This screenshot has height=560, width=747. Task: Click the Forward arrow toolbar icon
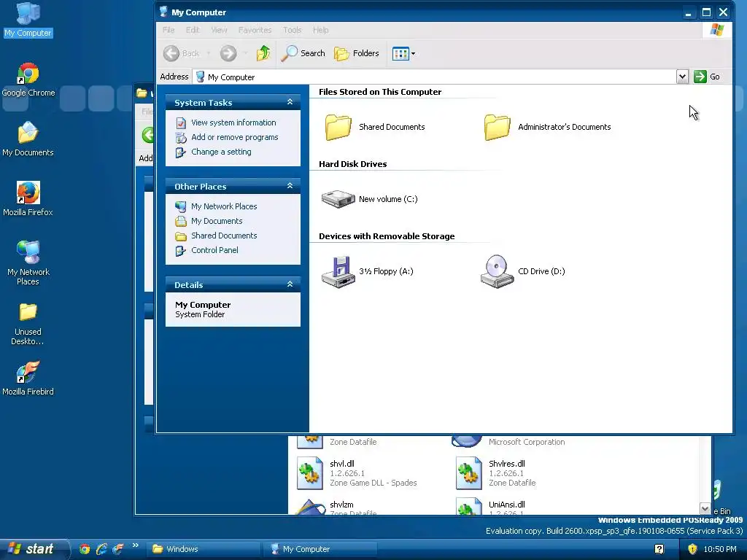click(x=228, y=53)
